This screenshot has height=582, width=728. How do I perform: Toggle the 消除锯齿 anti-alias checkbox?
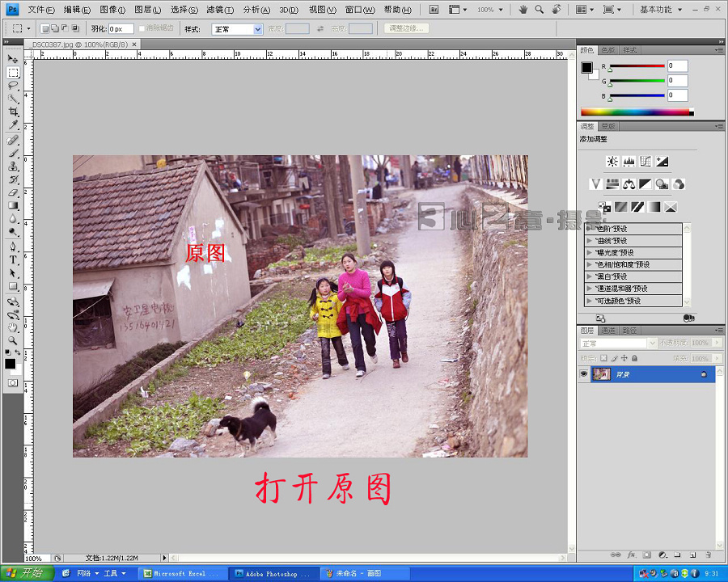click(x=142, y=28)
